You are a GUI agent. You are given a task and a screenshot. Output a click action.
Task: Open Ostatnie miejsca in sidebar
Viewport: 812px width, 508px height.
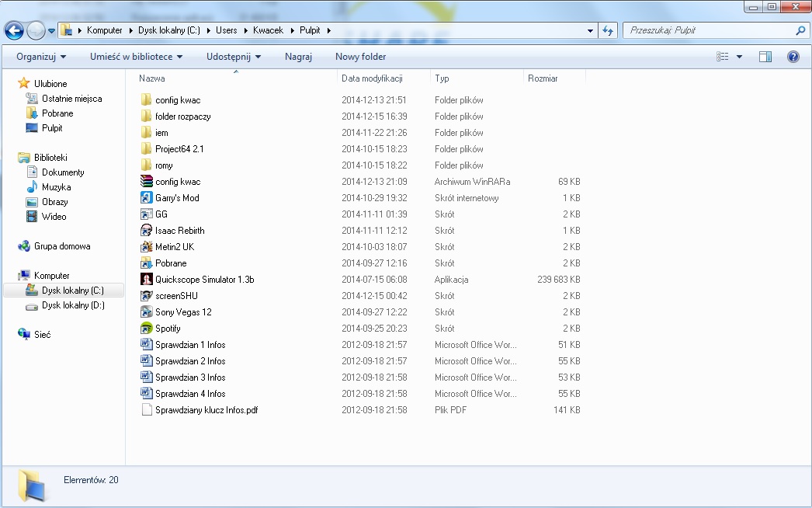pos(71,99)
